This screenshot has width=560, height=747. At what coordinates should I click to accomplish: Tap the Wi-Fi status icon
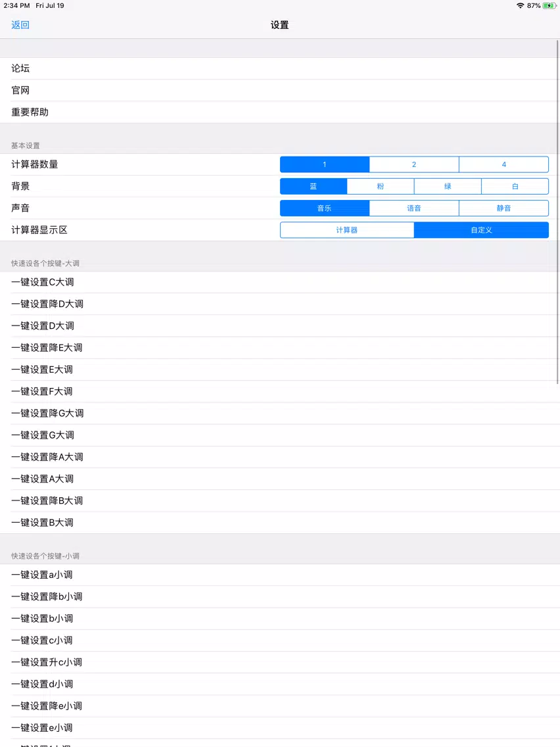click(520, 6)
